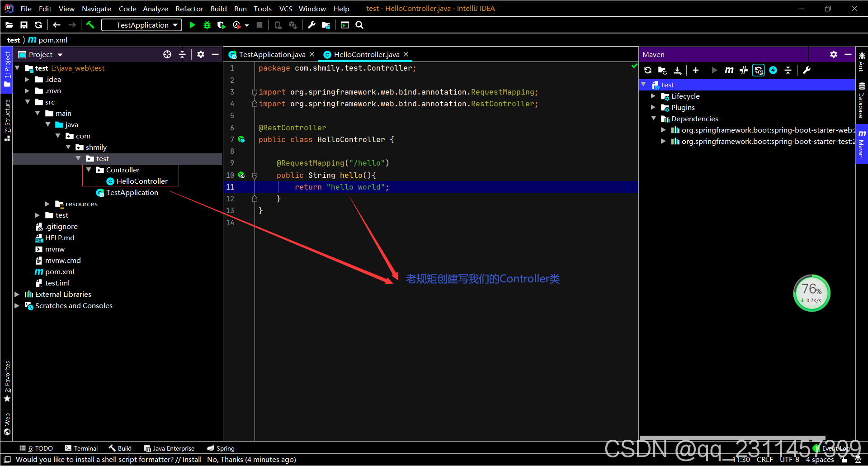Open Maven panel gear options
Image resolution: width=868 pixels, height=466 pixels.
834,54
